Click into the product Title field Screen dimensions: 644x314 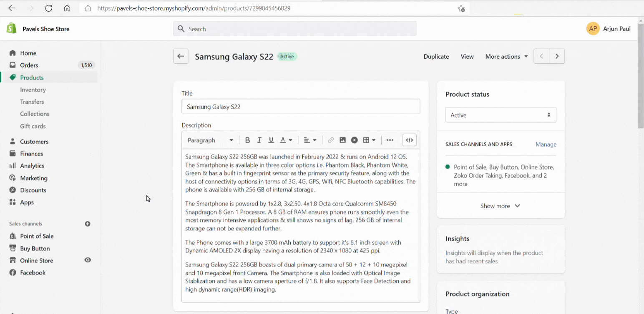click(x=301, y=107)
